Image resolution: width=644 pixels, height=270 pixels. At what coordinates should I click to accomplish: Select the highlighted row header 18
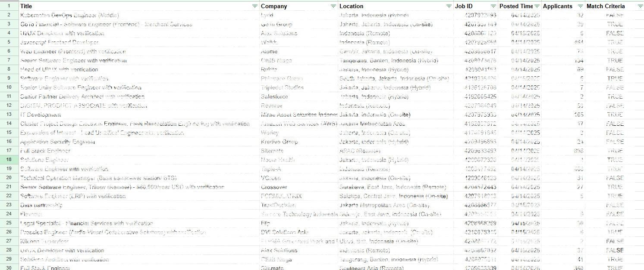coord(9,160)
